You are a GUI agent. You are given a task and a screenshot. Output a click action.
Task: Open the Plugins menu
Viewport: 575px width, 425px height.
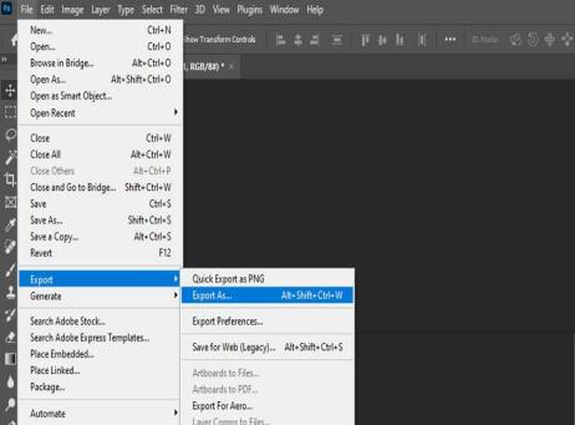(249, 10)
